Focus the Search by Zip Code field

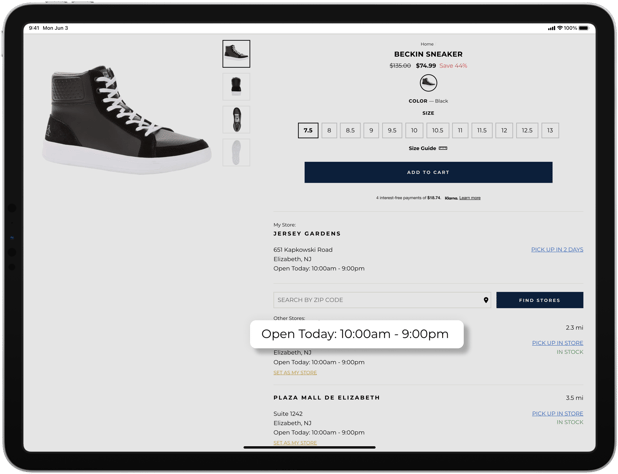point(382,300)
